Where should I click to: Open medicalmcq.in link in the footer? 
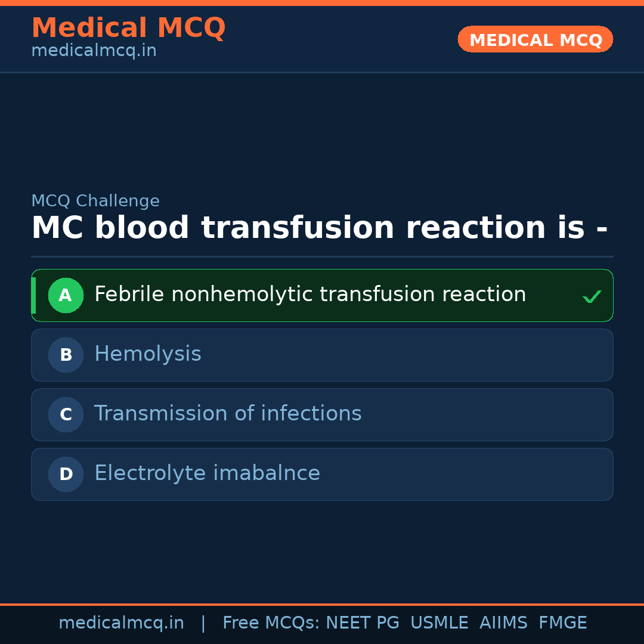tap(121, 623)
